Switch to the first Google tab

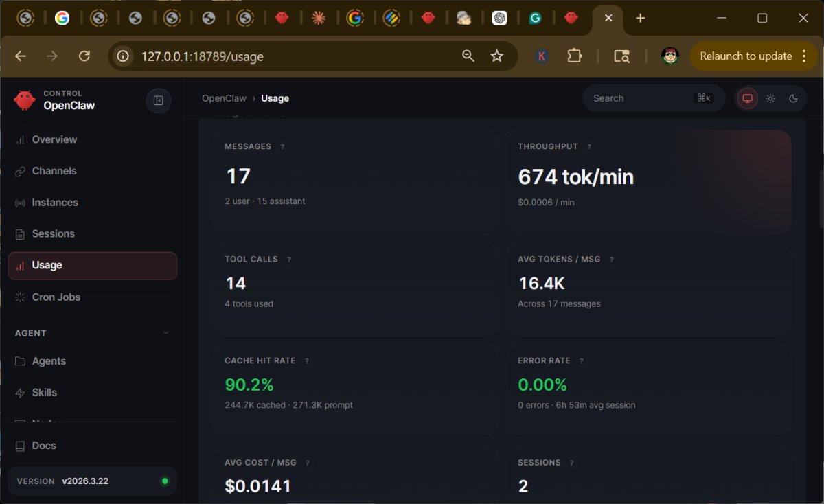pos(62,19)
